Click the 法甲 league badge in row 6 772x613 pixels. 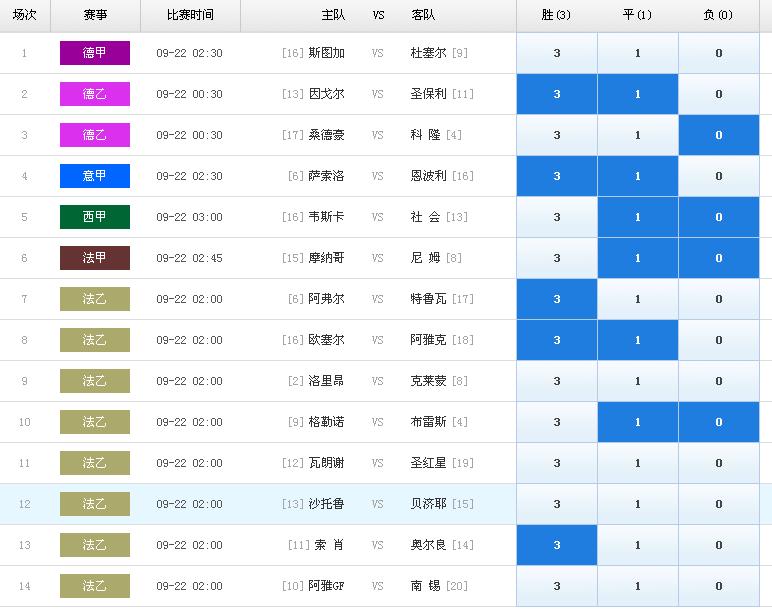[x=95, y=258]
